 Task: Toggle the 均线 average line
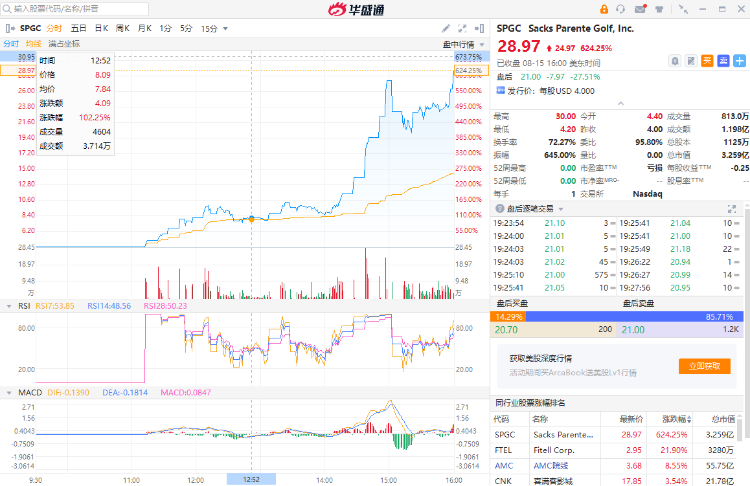(x=33, y=44)
